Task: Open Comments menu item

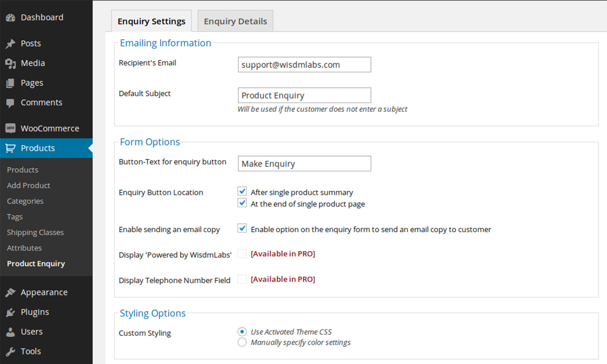Action: (46, 102)
